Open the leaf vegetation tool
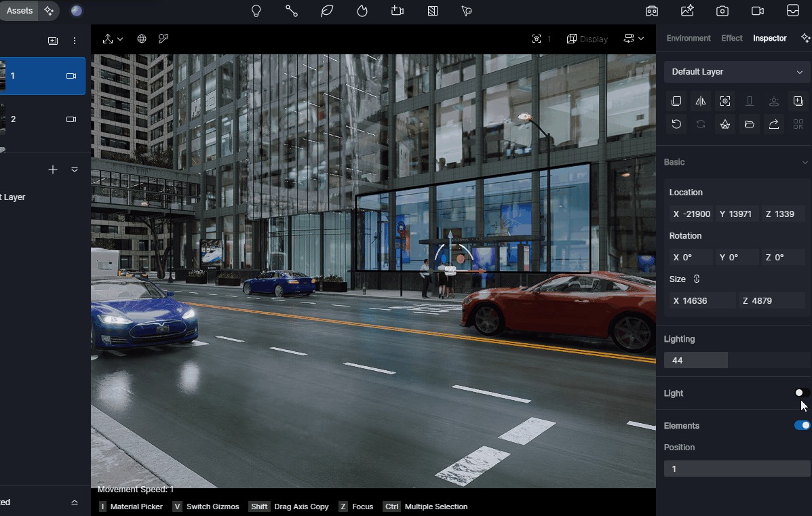This screenshot has height=516, width=812. click(327, 11)
